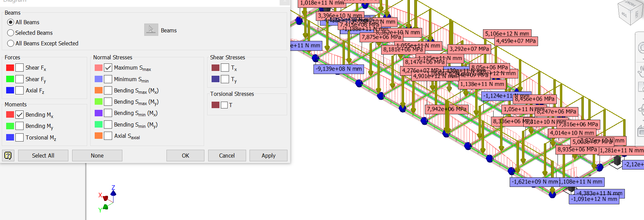Click the 4,459e+07 MPa label
The image size is (644, 220).
(x=516, y=41)
